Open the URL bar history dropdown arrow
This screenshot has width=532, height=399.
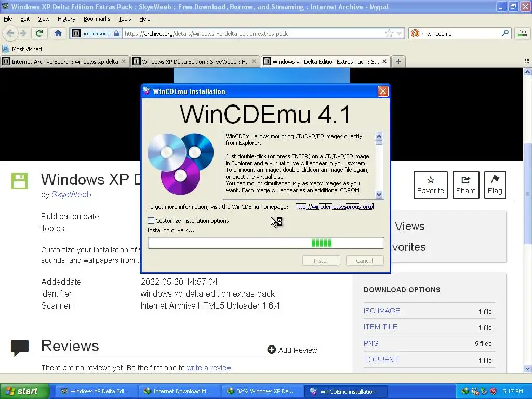coord(400,33)
